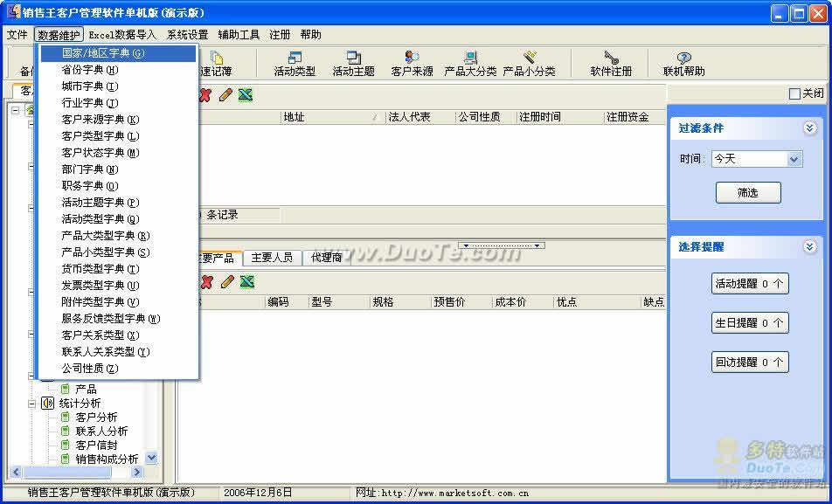
Task: Switch to the 主要人员 tab
Action: (x=272, y=258)
